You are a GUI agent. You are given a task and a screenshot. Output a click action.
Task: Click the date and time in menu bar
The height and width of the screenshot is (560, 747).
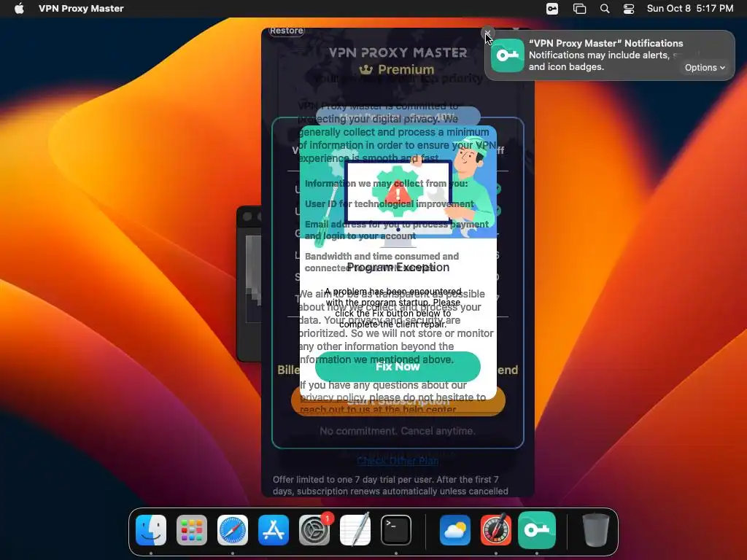(x=690, y=9)
